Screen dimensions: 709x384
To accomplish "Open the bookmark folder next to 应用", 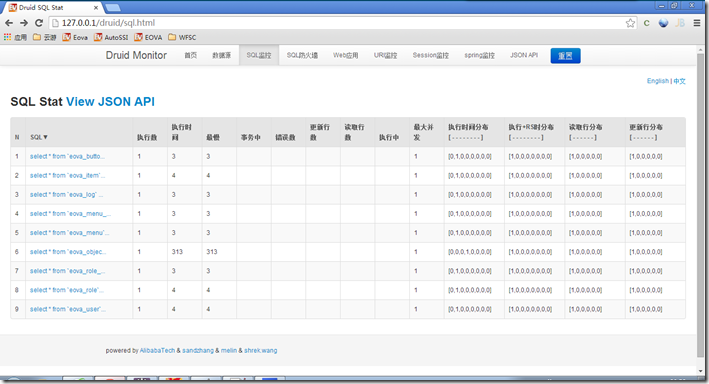I will (45, 38).
